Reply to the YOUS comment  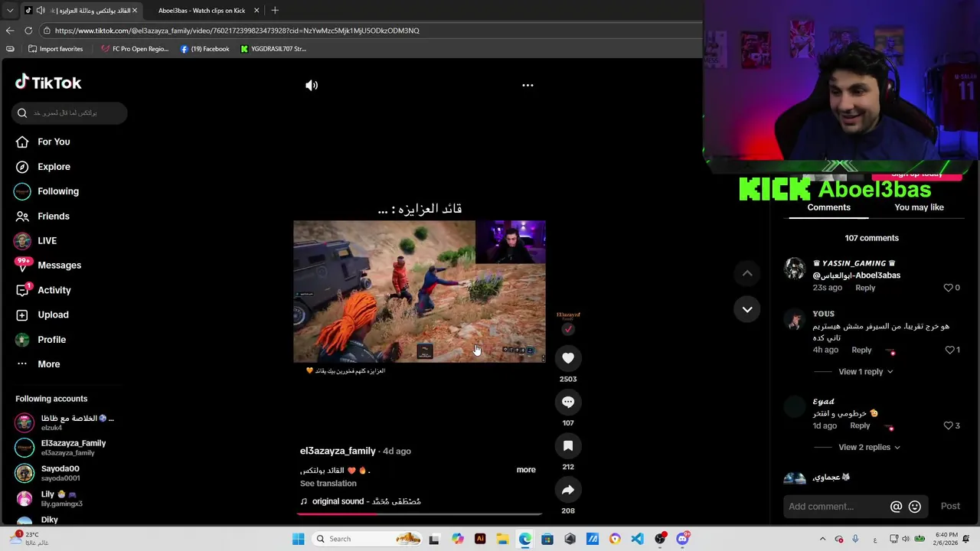pos(861,350)
